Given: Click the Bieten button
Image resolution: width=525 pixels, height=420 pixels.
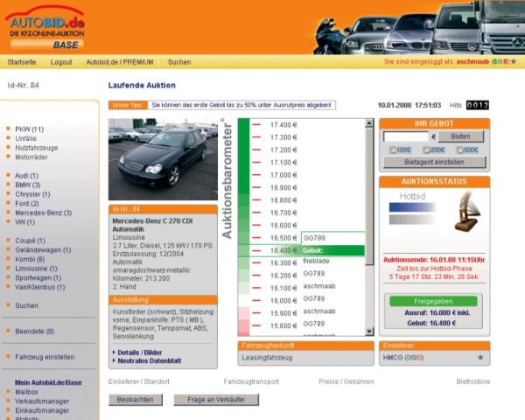Looking at the screenshot, I should 461,136.
